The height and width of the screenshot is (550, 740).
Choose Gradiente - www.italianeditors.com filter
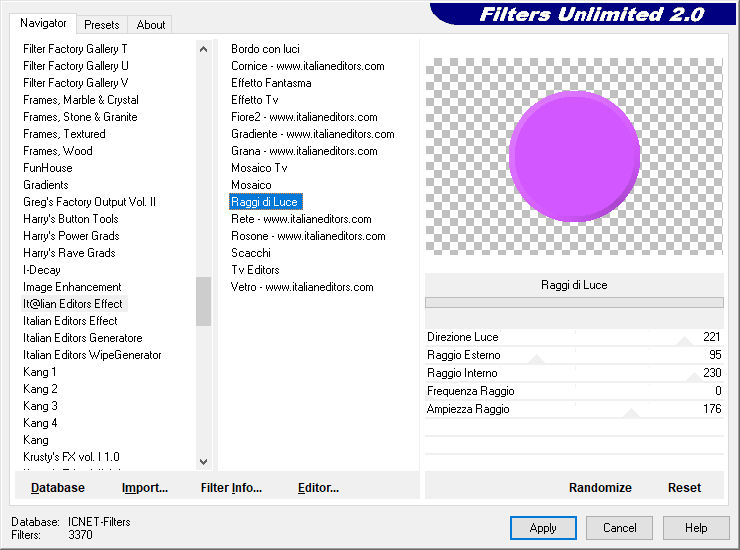[x=313, y=134]
